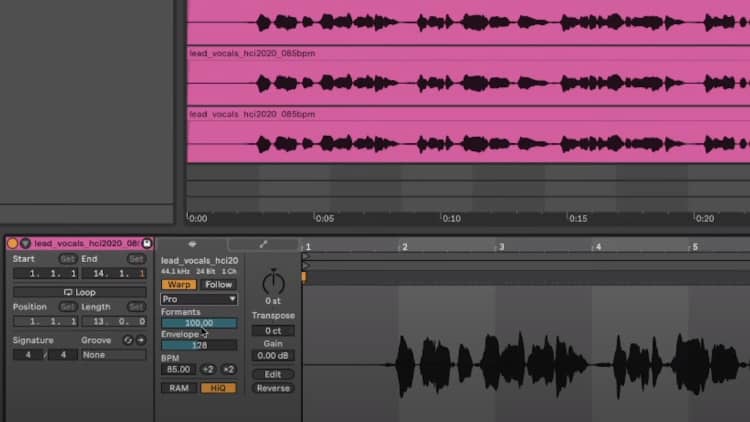This screenshot has height=422, width=750.
Task: Click the Set button next to Start
Action: [x=67, y=259]
